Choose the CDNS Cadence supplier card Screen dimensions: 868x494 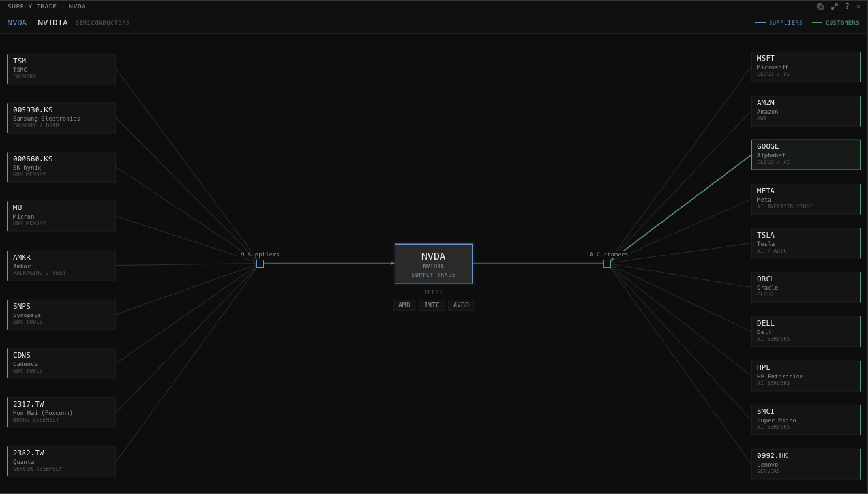61,363
